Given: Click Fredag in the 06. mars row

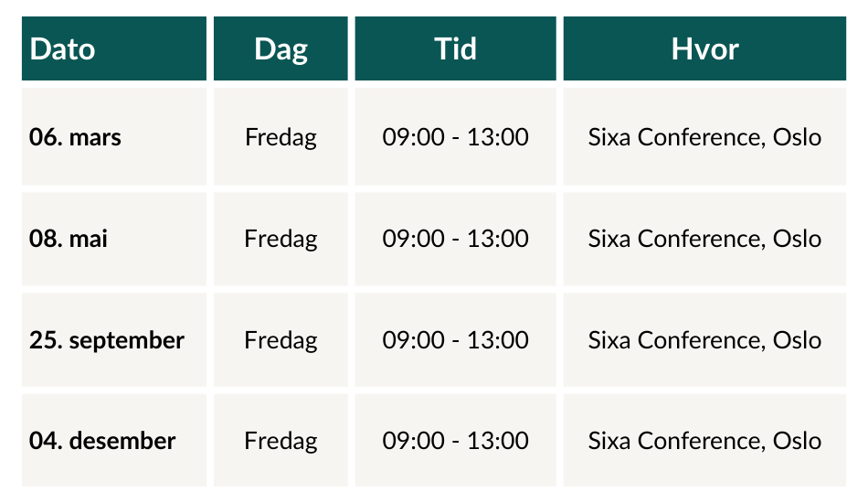Looking at the screenshot, I should coord(281,136).
